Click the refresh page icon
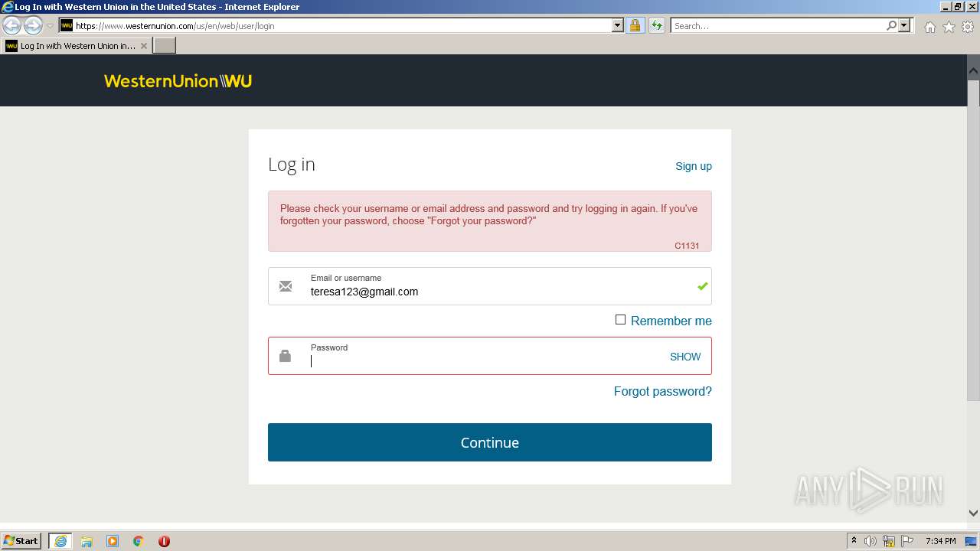The height and width of the screenshot is (551, 980). tap(656, 25)
